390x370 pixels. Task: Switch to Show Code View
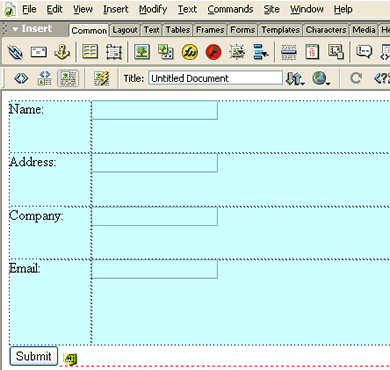(21, 78)
